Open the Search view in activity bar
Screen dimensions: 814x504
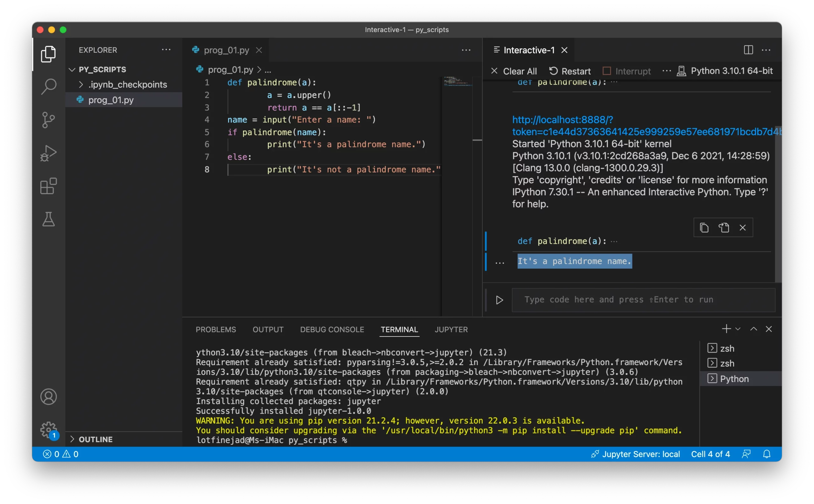[49, 87]
